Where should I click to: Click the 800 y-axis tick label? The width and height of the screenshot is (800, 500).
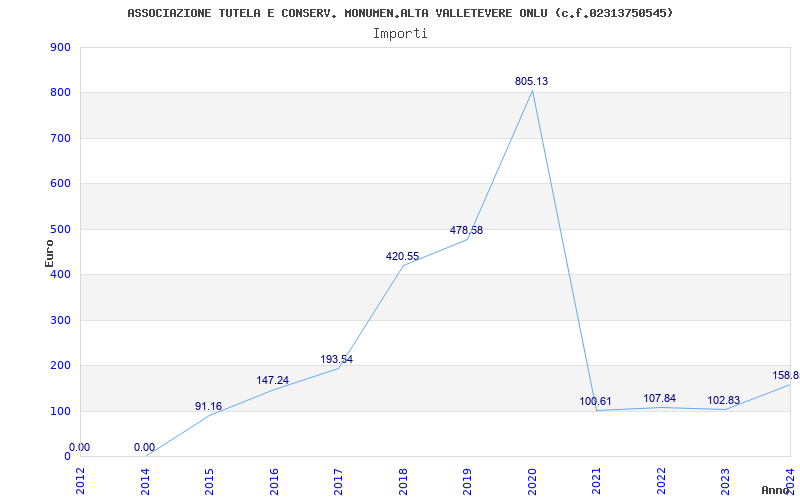(x=60, y=93)
